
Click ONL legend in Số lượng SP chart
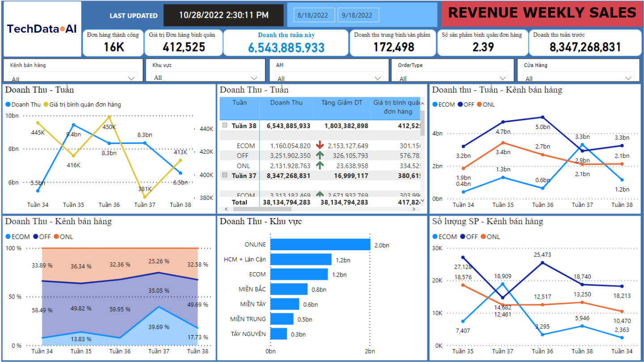[x=490, y=237]
